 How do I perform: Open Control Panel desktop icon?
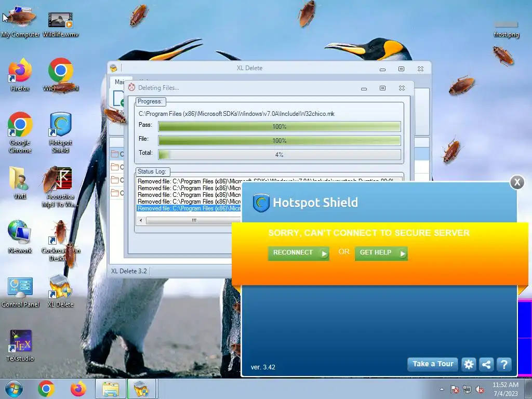tap(20, 292)
